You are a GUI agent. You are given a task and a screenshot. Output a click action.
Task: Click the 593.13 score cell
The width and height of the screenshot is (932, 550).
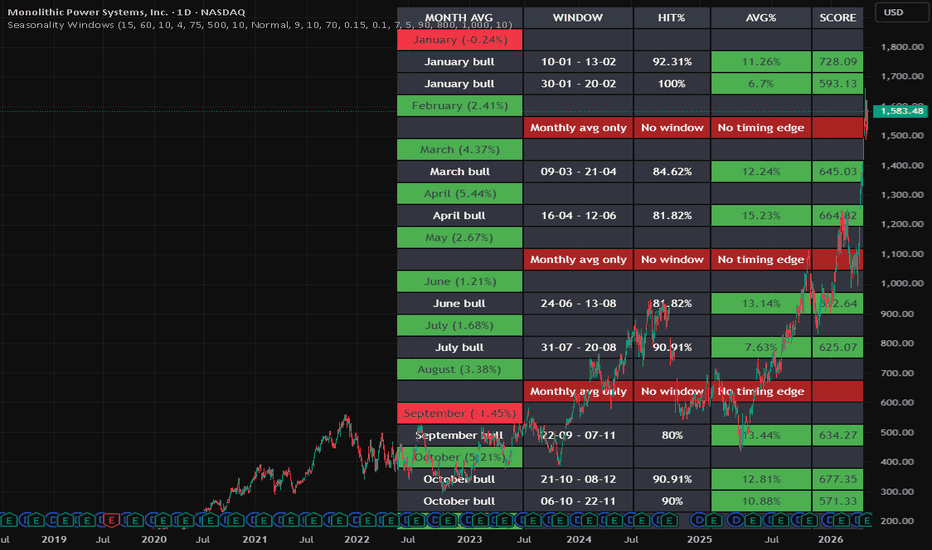click(x=837, y=84)
